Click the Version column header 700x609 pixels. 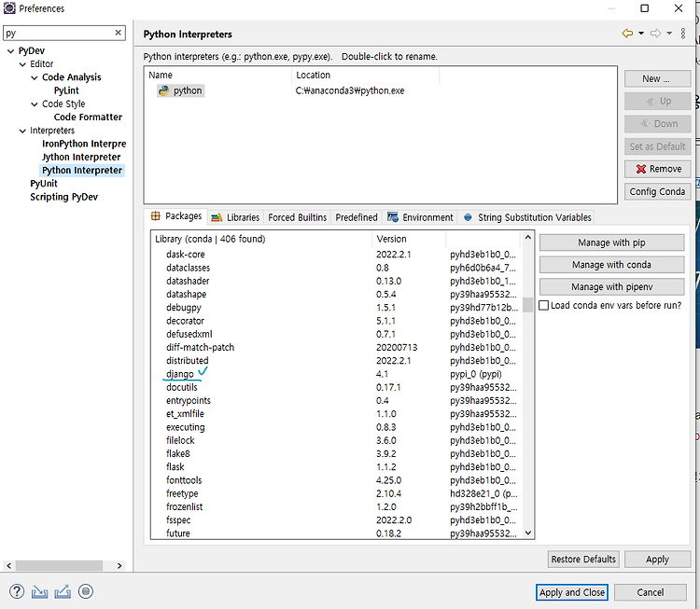(x=409, y=239)
